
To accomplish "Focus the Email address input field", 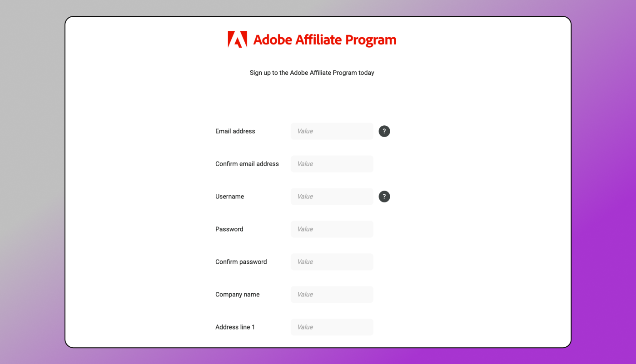I will pos(332,131).
